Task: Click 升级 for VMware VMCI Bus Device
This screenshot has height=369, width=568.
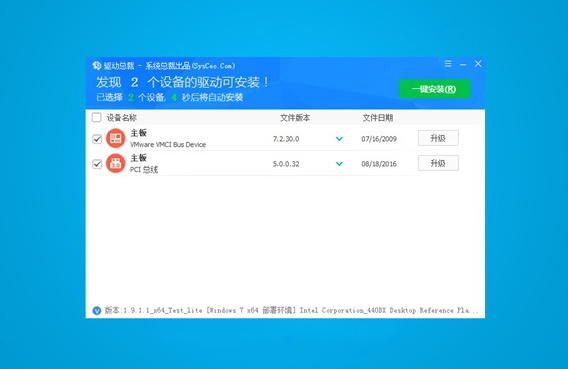Action: click(438, 138)
